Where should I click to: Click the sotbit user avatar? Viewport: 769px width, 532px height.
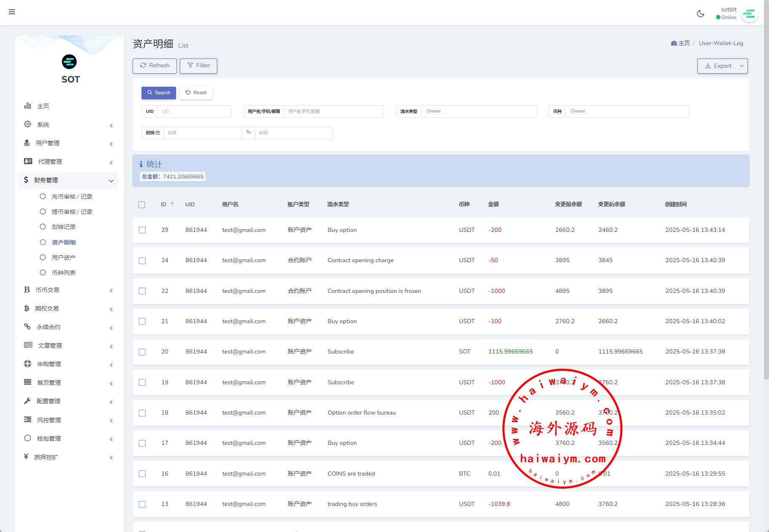point(749,14)
